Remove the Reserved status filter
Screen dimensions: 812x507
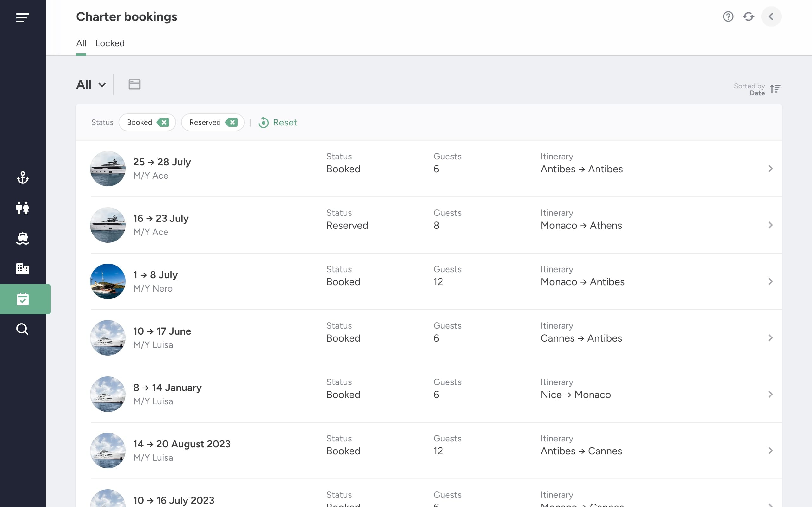(232, 122)
